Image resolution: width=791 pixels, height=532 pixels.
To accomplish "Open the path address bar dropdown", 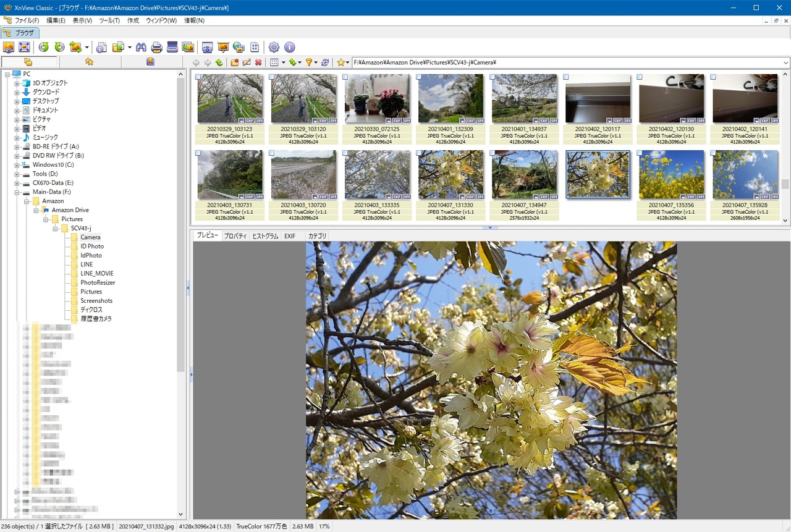I will point(785,62).
